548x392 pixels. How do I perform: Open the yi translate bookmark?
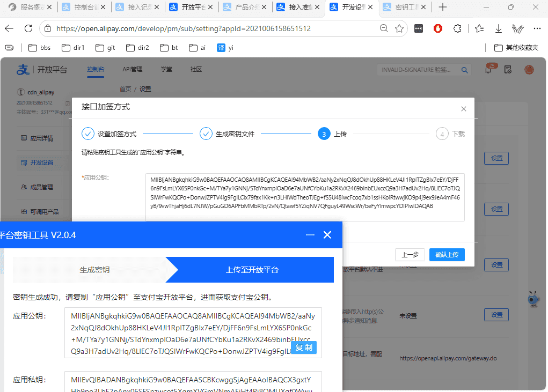(225, 48)
